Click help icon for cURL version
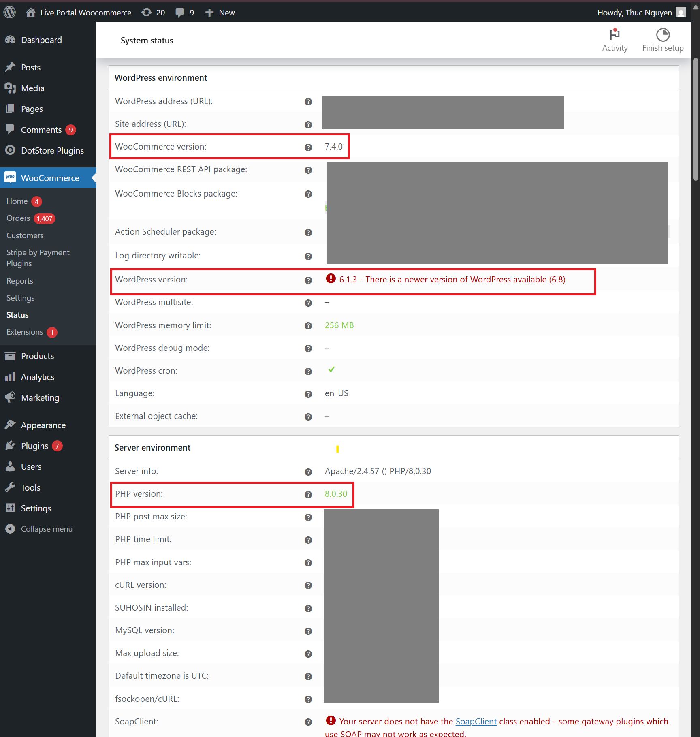The height and width of the screenshot is (737, 700). [x=308, y=585]
